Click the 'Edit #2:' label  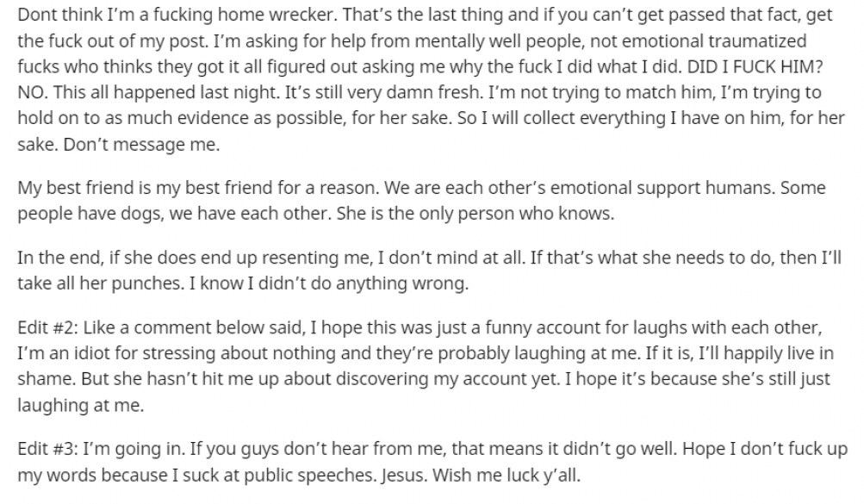[48, 327]
